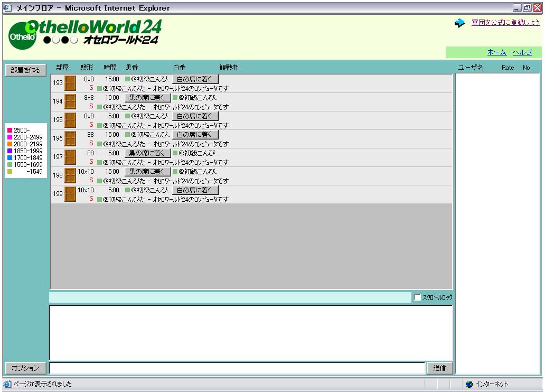This screenshot has width=545, height=392.
Task: Take the black seat in room 194
Action: click(x=148, y=98)
